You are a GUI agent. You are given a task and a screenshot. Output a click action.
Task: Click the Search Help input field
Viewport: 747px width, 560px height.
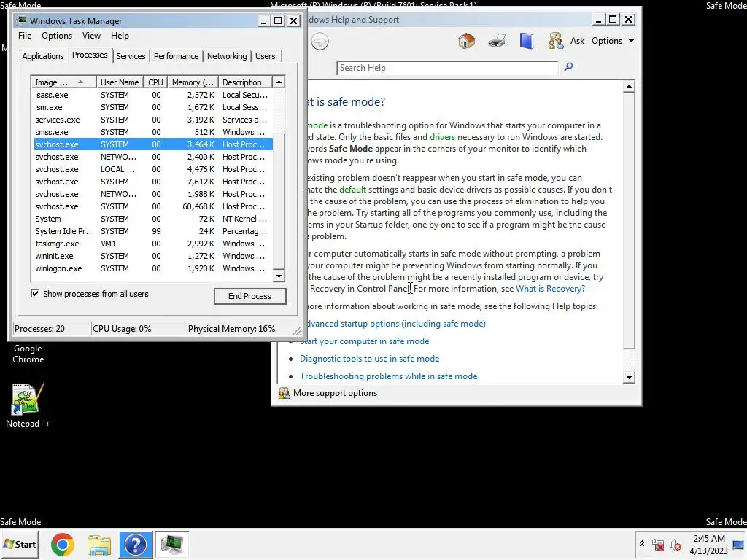tap(447, 68)
